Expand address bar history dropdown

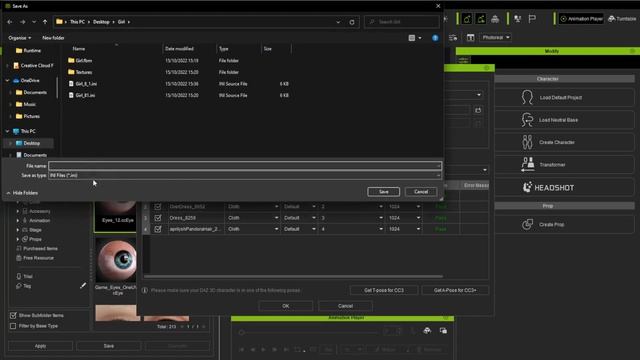[338, 22]
